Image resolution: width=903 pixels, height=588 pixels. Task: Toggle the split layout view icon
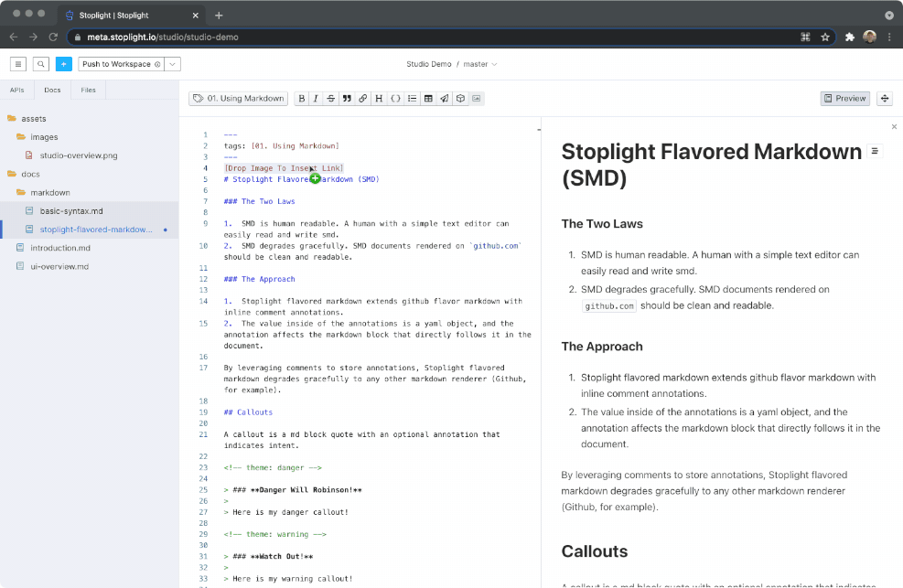click(883, 98)
